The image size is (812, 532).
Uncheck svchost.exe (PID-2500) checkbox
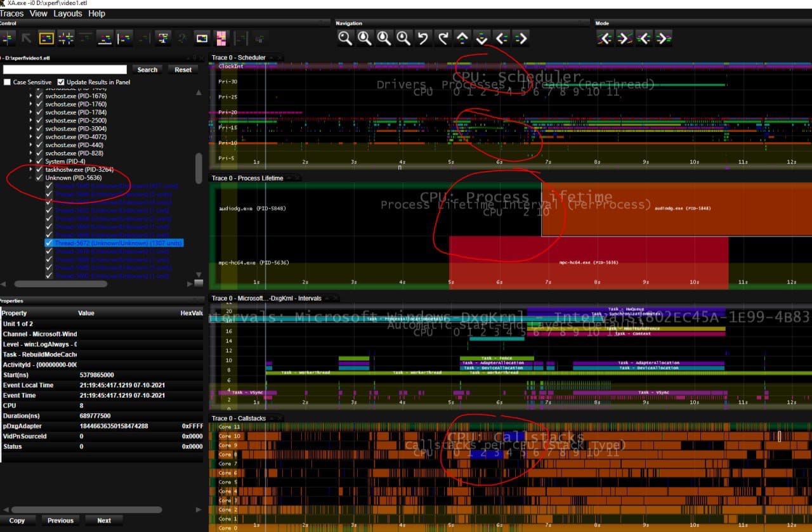[x=40, y=120]
